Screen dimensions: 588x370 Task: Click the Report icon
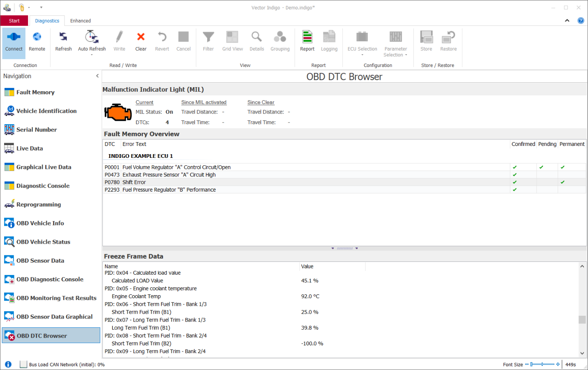[307, 37]
